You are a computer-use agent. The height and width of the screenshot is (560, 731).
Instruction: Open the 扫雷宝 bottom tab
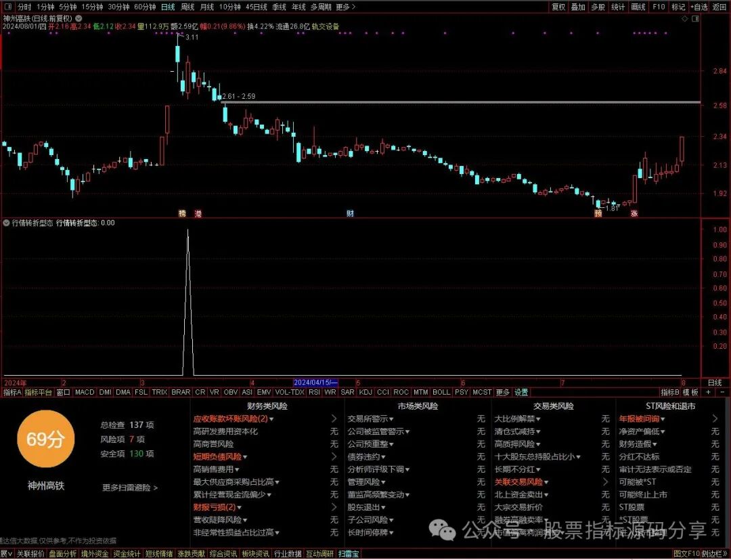[349, 554]
